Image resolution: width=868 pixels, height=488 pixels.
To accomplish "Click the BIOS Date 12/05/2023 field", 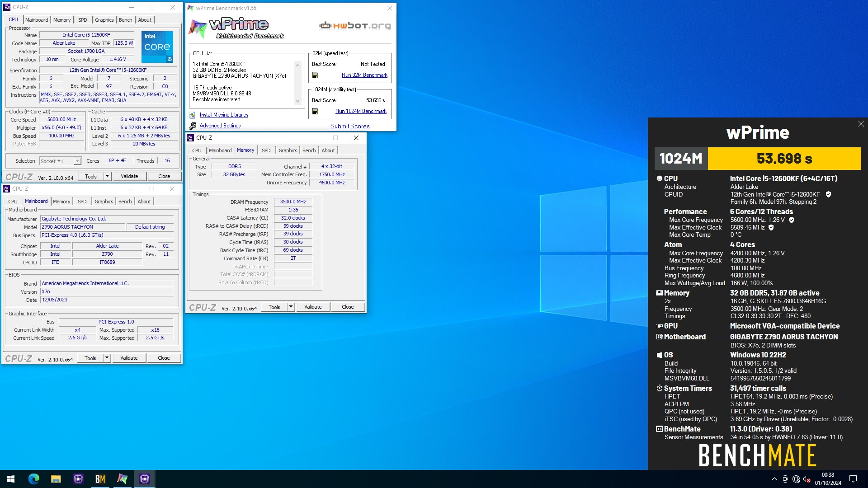I will (107, 300).
